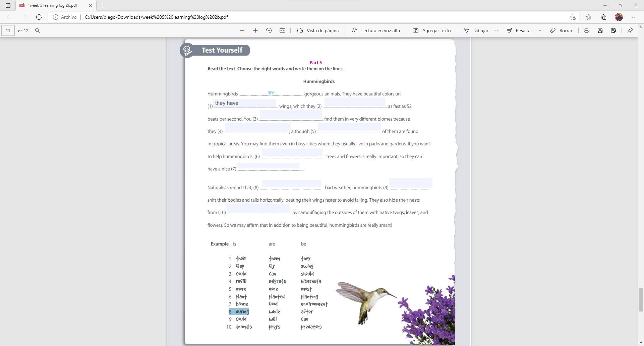Go back to previous page
The height and width of the screenshot is (346, 644).
[9, 17]
